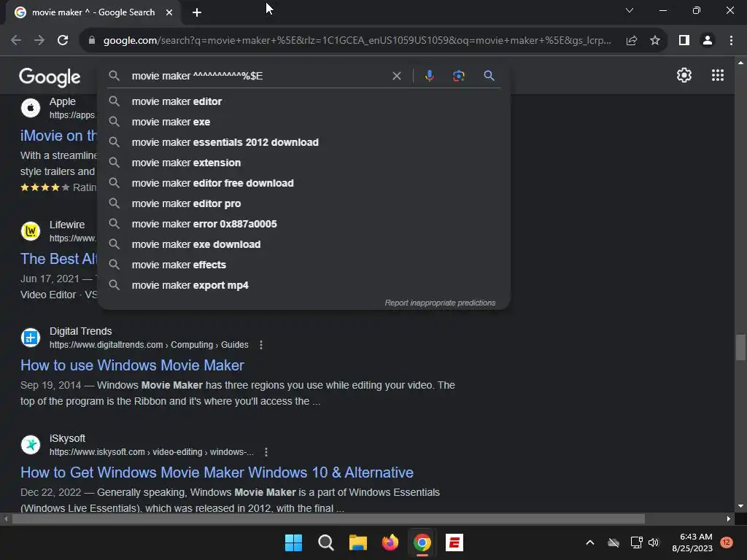Reload the Google search page

[x=63, y=41]
